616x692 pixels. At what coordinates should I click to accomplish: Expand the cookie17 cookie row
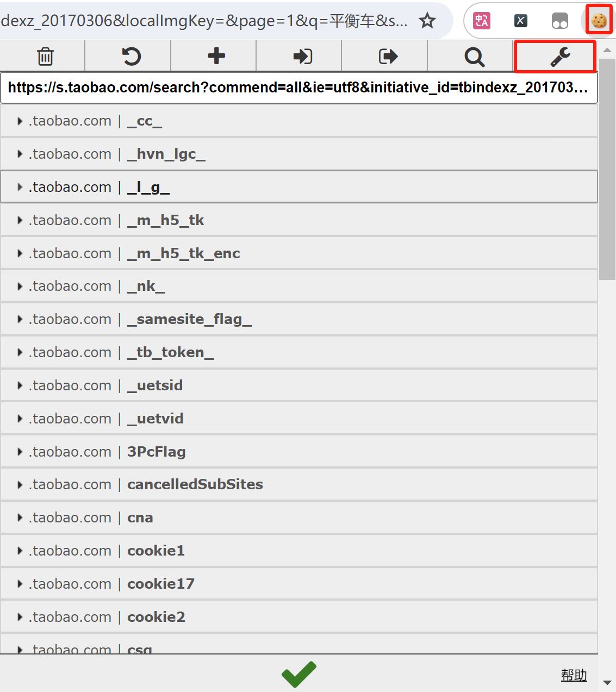pyautogui.click(x=299, y=584)
